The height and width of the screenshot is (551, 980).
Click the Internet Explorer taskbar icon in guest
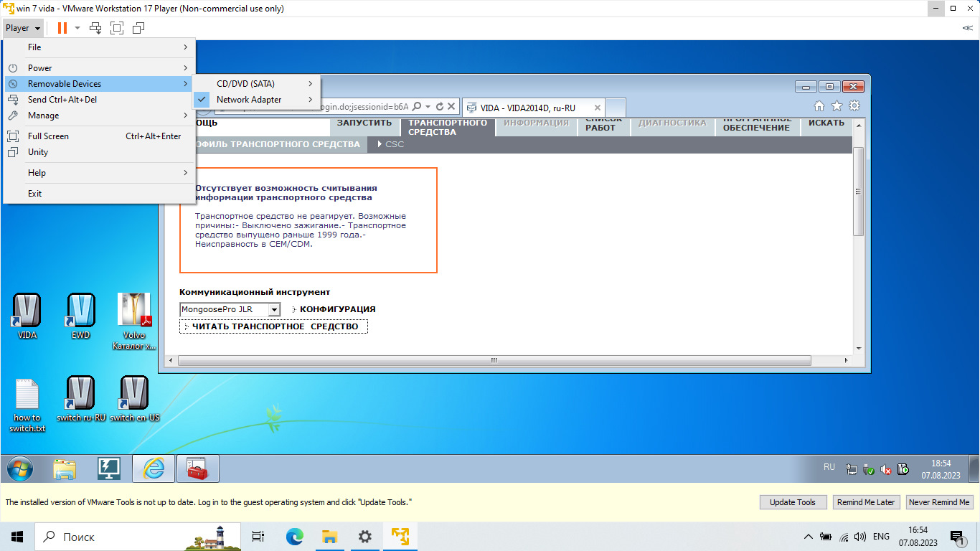[x=154, y=468]
